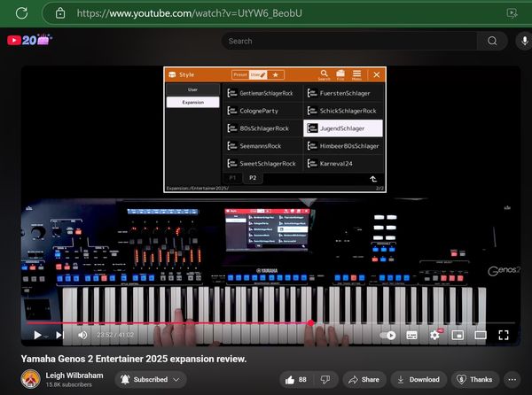This screenshot has width=532, height=395.
Task: Choose the JugendSchlager style
Action: point(343,128)
